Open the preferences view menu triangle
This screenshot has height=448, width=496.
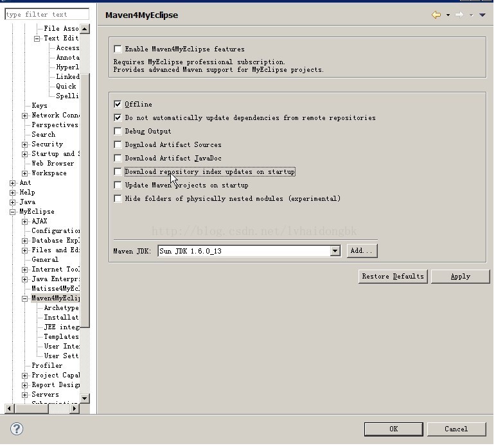click(482, 15)
